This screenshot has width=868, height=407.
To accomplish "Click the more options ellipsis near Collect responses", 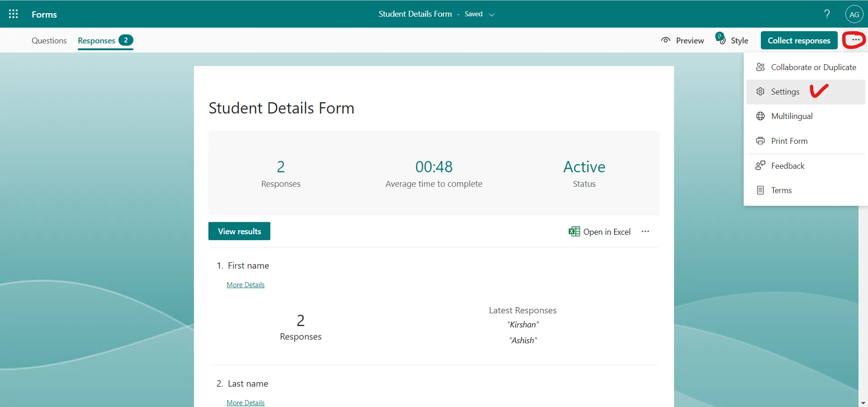I will pos(854,40).
